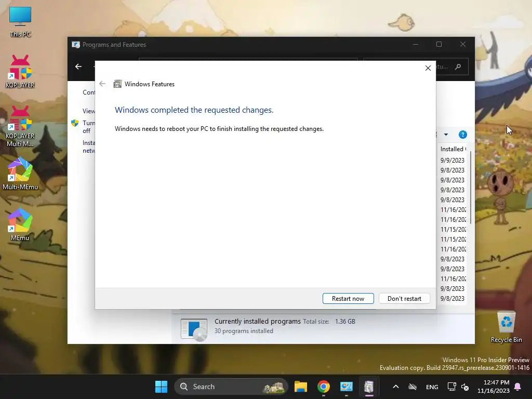Screen dimensions: 532x399
Task: Switch to Control Panel taskbar icon
Action: click(347, 387)
